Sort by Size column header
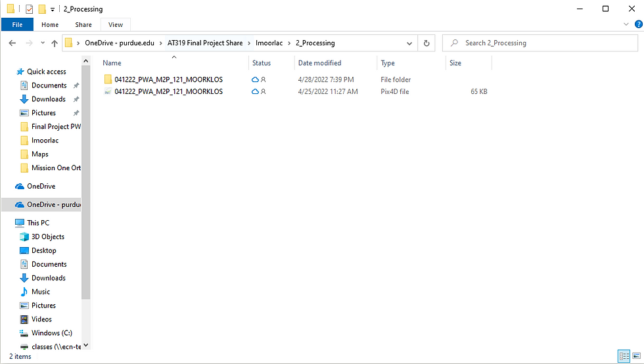This screenshot has height=364, width=644. point(455,63)
